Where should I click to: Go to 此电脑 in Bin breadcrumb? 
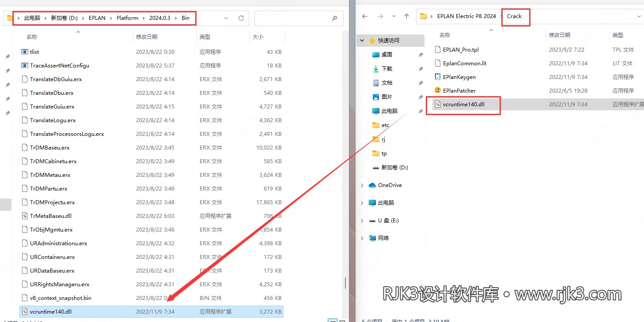(32, 18)
